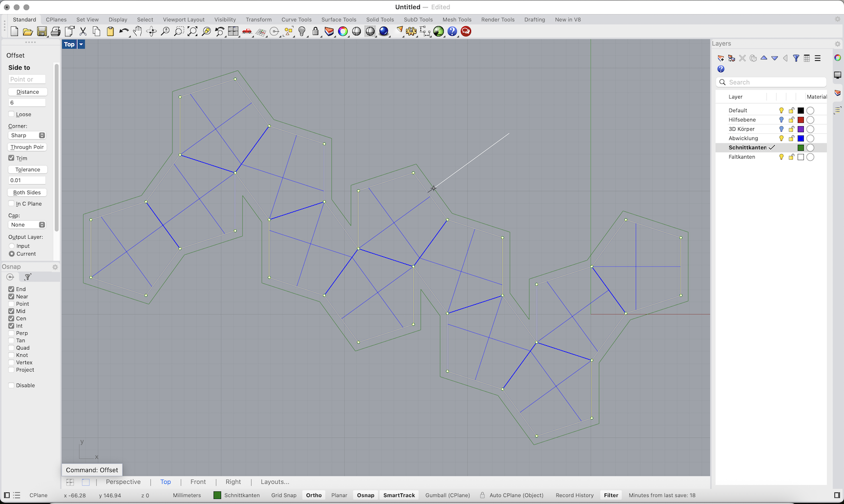Click the 3D Körper purple color swatch

(801, 129)
